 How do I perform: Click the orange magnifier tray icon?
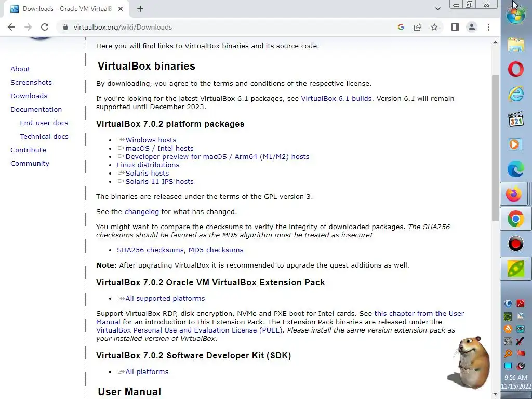508,353
